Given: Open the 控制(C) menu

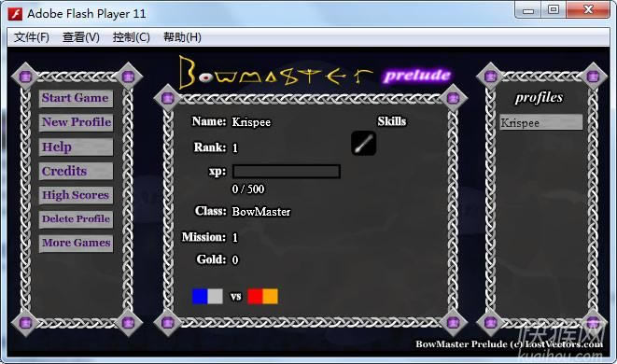Looking at the screenshot, I should click(131, 37).
